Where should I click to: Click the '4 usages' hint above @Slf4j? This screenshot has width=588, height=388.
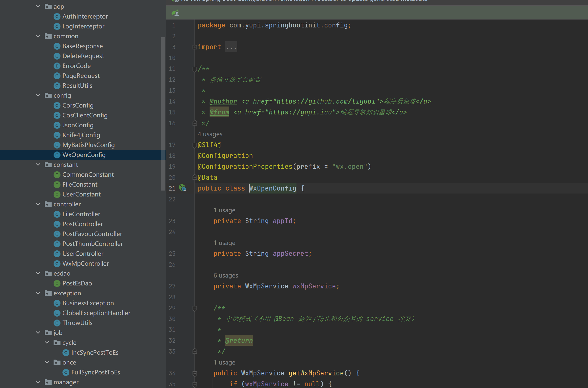[210, 134]
